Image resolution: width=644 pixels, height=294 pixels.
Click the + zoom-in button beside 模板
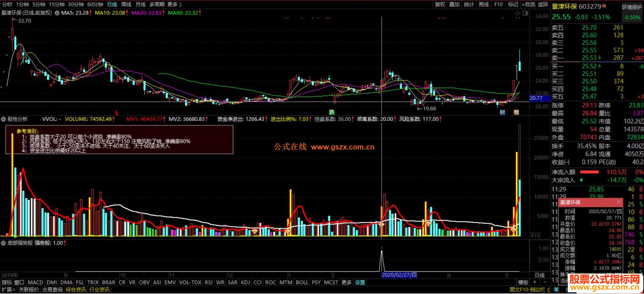(535, 282)
